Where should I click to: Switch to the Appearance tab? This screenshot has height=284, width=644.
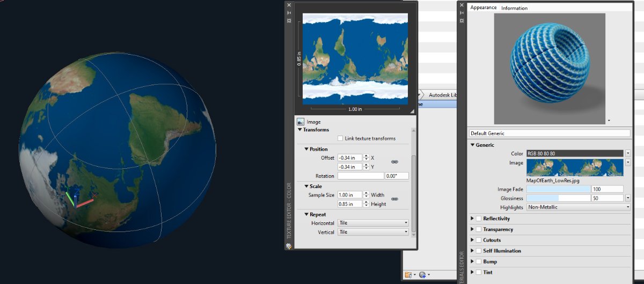click(x=484, y=8)
